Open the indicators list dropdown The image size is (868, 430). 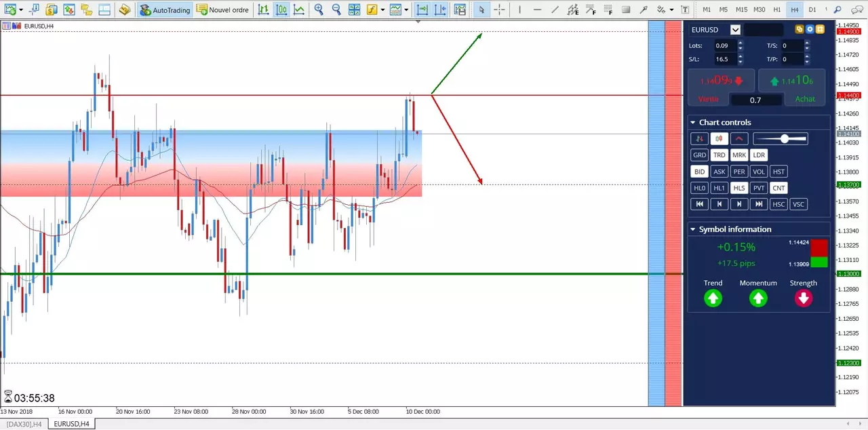click(383, 9)
